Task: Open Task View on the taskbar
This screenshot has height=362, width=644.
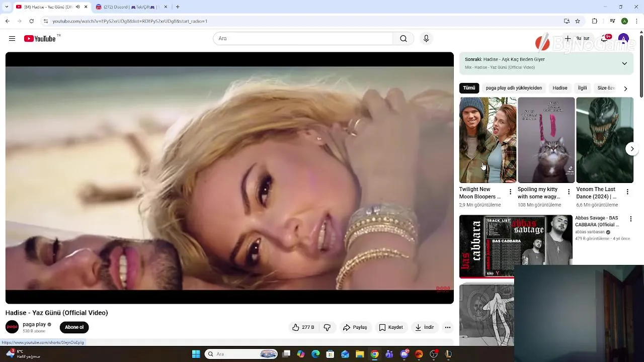Action: click(x=286, y=354)
